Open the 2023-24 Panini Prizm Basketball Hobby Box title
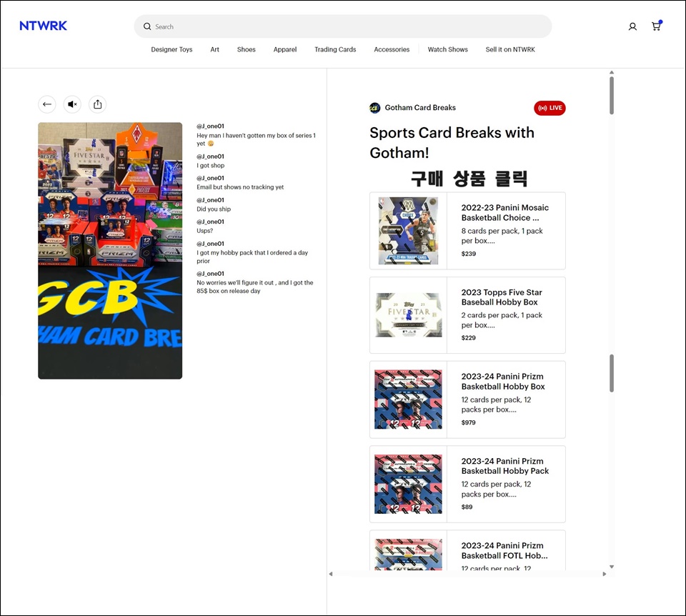The image size is (686, 616). [503, 382]
